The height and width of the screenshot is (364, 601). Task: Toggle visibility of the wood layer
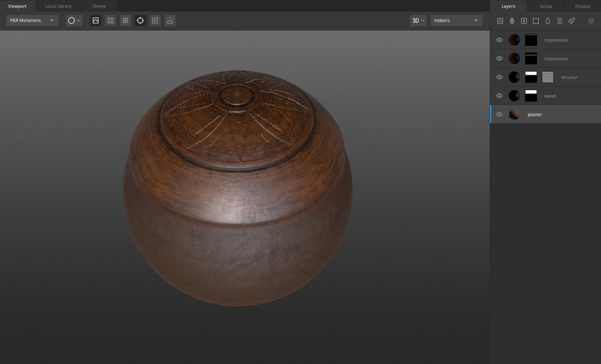[499, 96]
